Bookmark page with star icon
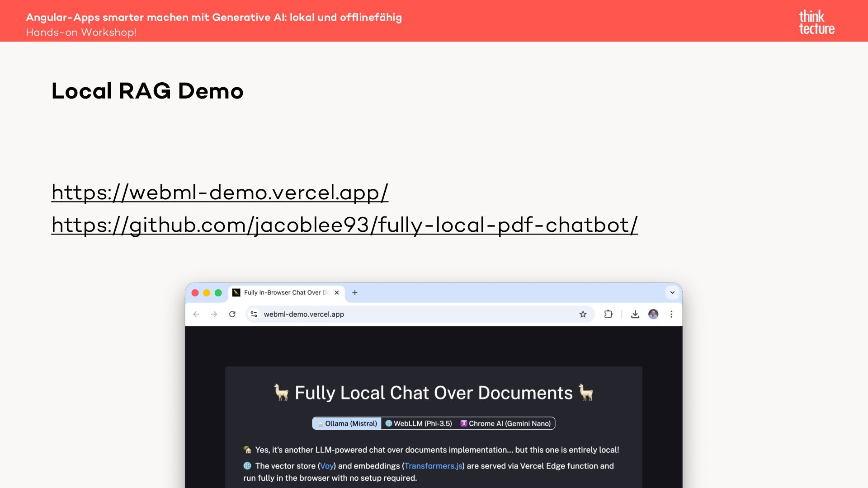This screenshot has height=488, width=868. [x=583, y=314]
